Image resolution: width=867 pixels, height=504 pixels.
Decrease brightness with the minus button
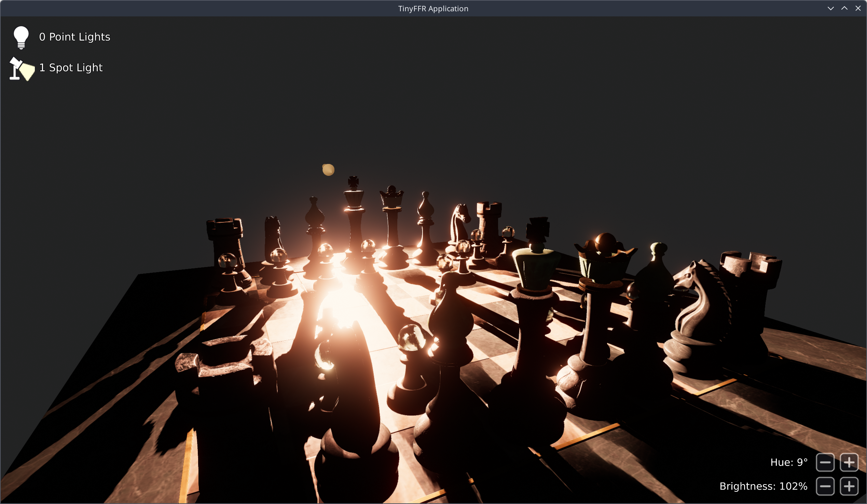tap(825, 487)
